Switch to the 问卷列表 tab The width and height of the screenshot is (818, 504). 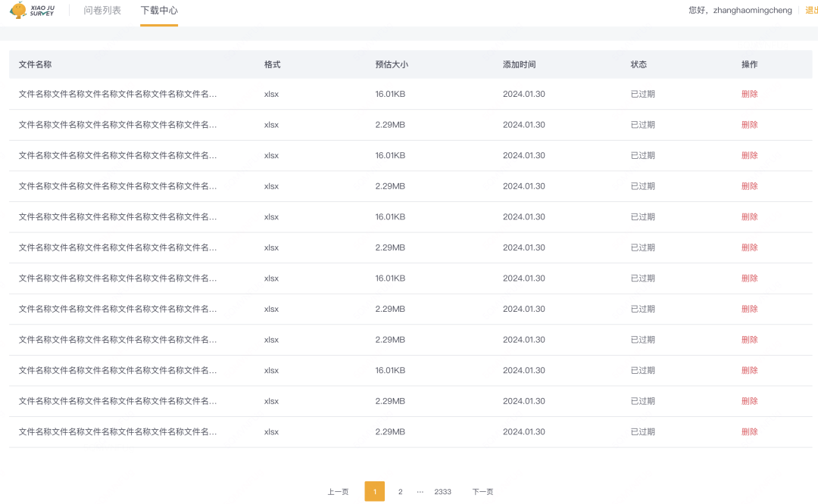click(102, 11)
